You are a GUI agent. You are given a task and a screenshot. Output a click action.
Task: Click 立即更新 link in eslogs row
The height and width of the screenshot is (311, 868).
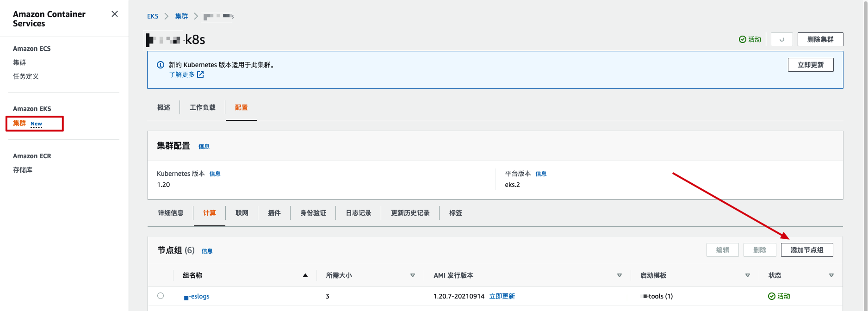[502, 296]
